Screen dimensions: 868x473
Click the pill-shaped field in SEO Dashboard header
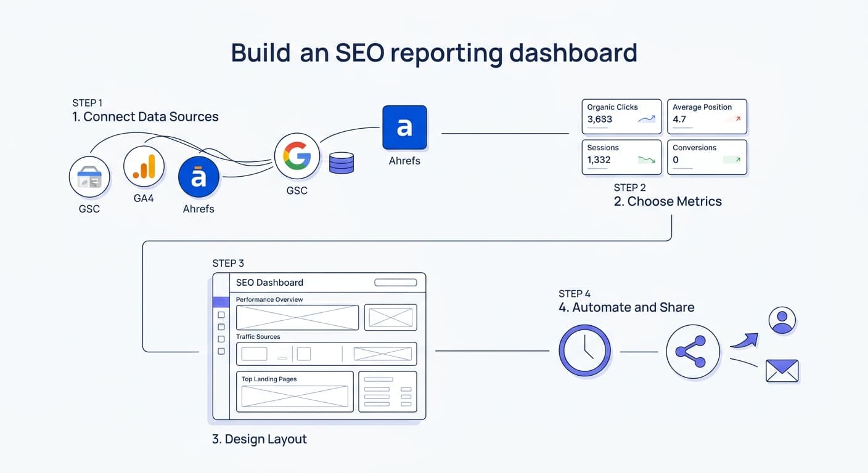click(396, 283)
